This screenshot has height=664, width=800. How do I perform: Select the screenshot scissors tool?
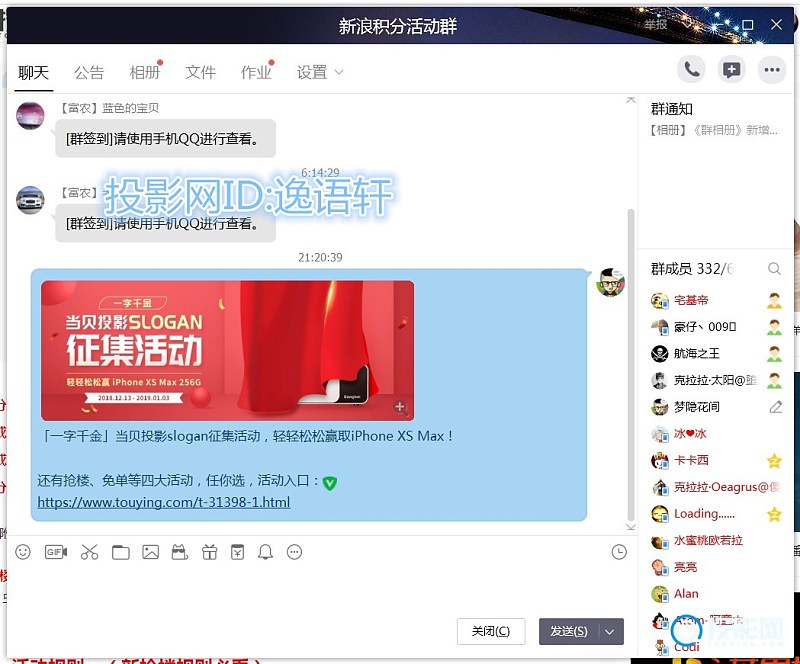click(x=89, y=552)
